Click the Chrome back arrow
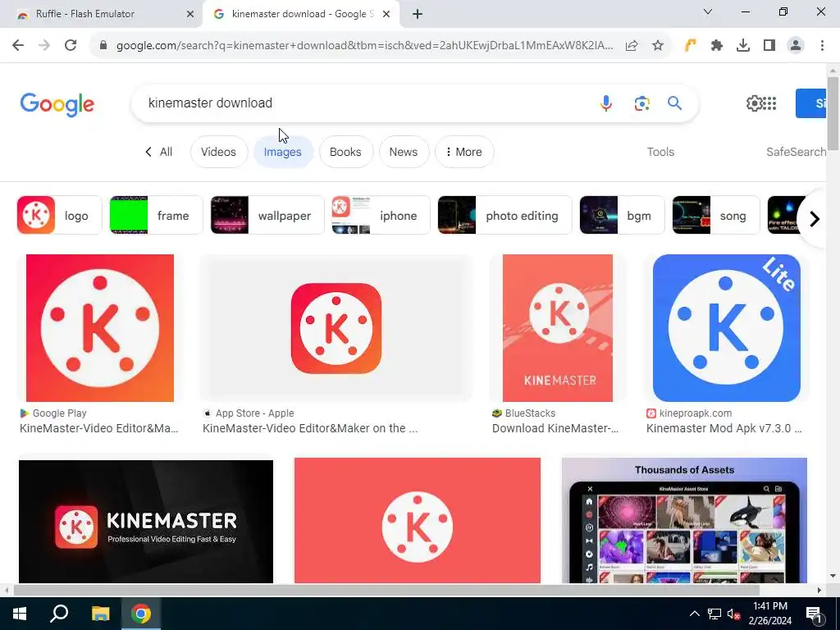Image resolution: width=840 pixels, height=630 pixels. (x=18, y=46)
